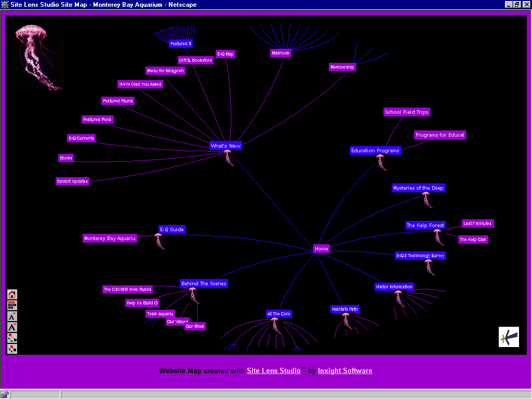The height and width of the screenshot is (399, 532).
Task: Click the jellyfish icon under Education Programs
Action: click(381, 163)
